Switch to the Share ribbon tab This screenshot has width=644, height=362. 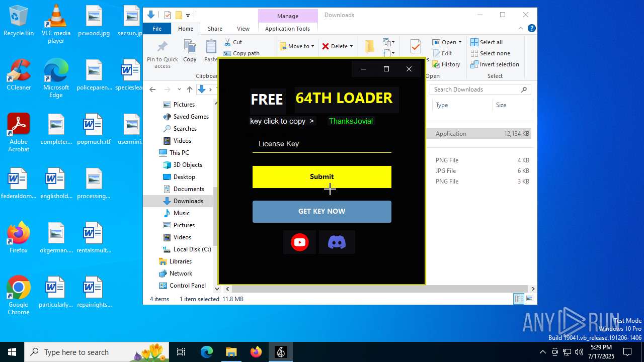coord(215,29)
